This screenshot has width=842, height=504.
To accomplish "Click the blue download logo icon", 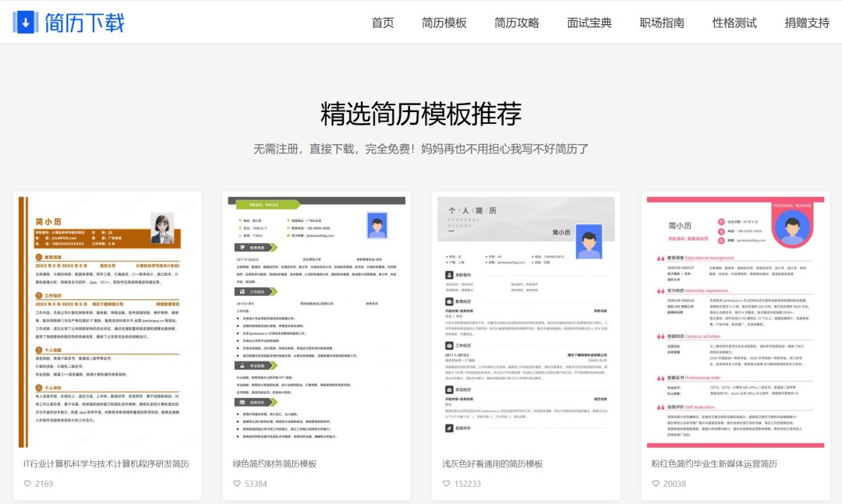I will coord(26,20).
